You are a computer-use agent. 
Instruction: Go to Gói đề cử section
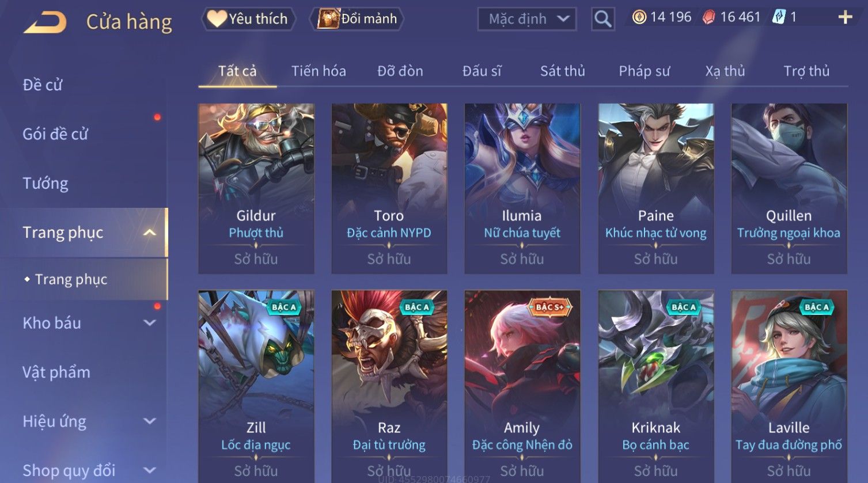(55, 134)
